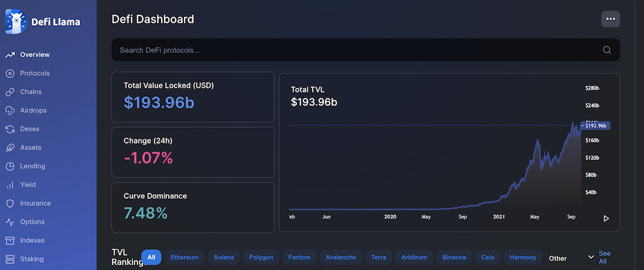Image resolution: width=644 pixels, height=270 pixels.
Task: Open Dexes using the swap arrows icon
Action: (10, 129)
